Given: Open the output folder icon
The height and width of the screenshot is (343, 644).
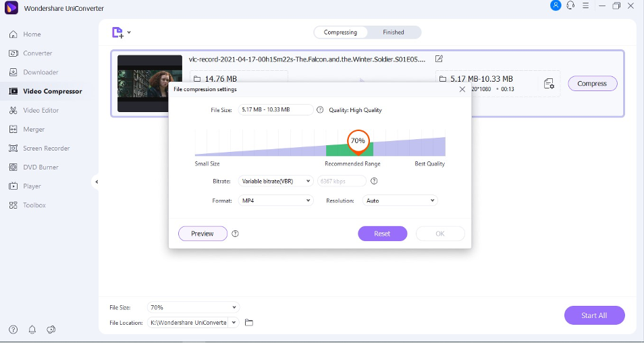Looking at the screenshot, I should coord(248,323).
